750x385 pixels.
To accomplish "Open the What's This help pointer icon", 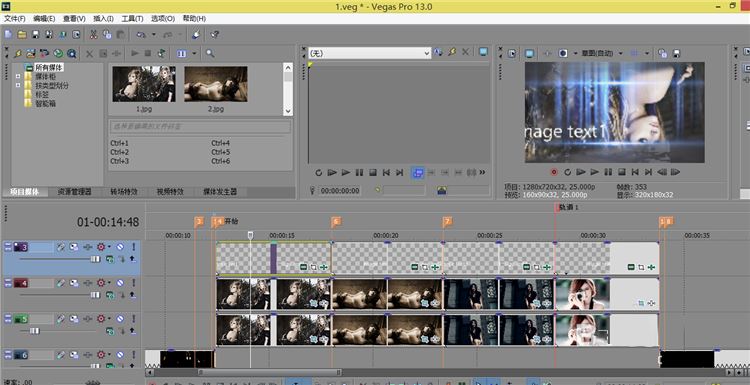I will 215,34.
